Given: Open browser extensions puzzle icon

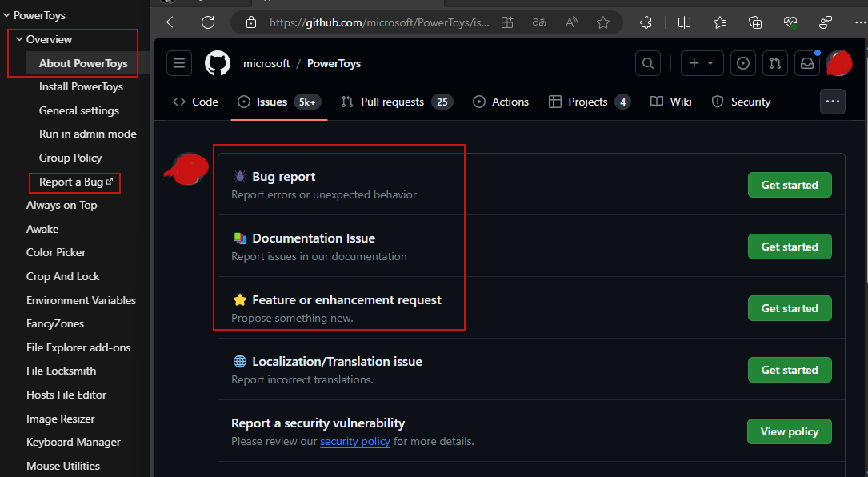Looking at the screenshot, I should point(646,22).
